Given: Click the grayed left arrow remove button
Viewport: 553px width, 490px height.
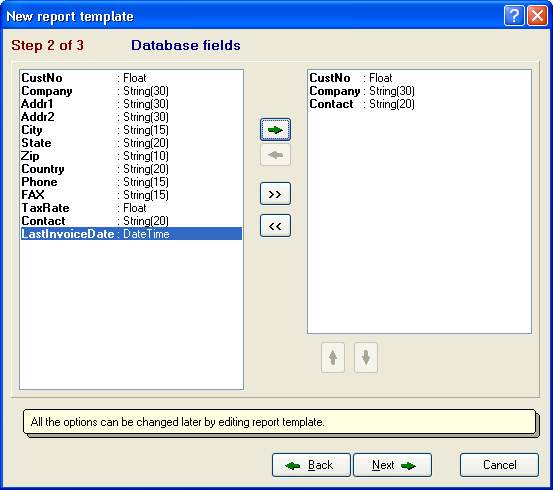Looking at the screenshot, I should click(275, 155).
